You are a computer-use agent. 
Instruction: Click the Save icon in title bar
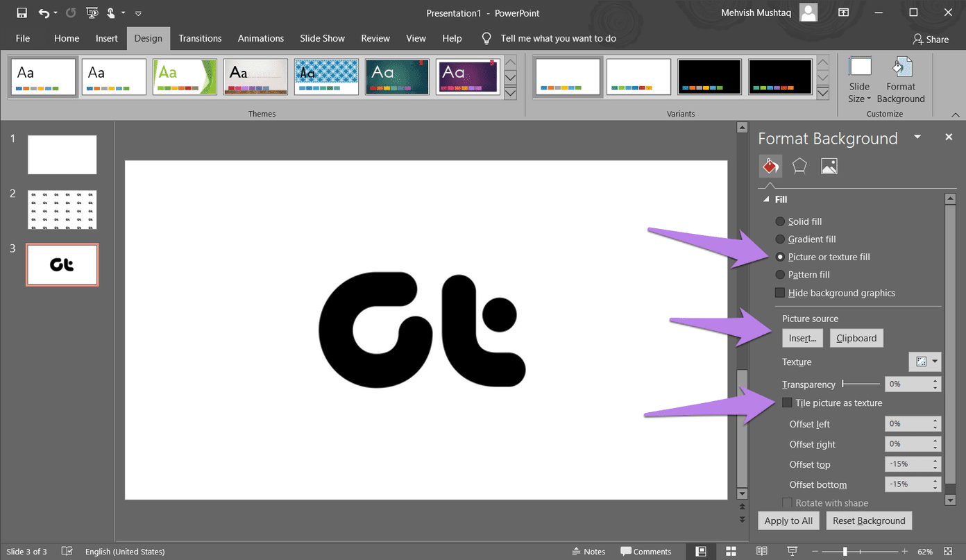tap(22, 13)
